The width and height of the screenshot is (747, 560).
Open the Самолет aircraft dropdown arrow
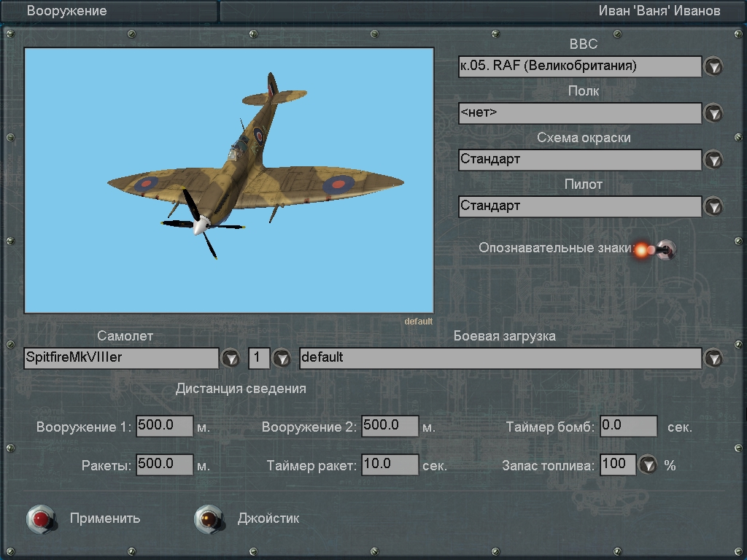point(231,358)
